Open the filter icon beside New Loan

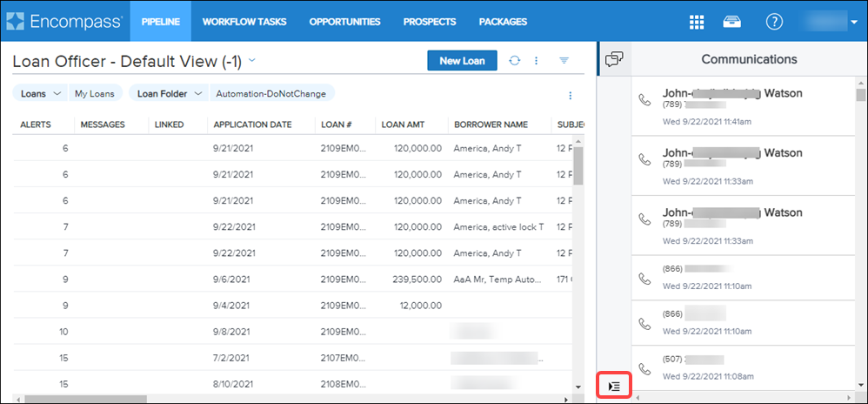tap(564, 61)
